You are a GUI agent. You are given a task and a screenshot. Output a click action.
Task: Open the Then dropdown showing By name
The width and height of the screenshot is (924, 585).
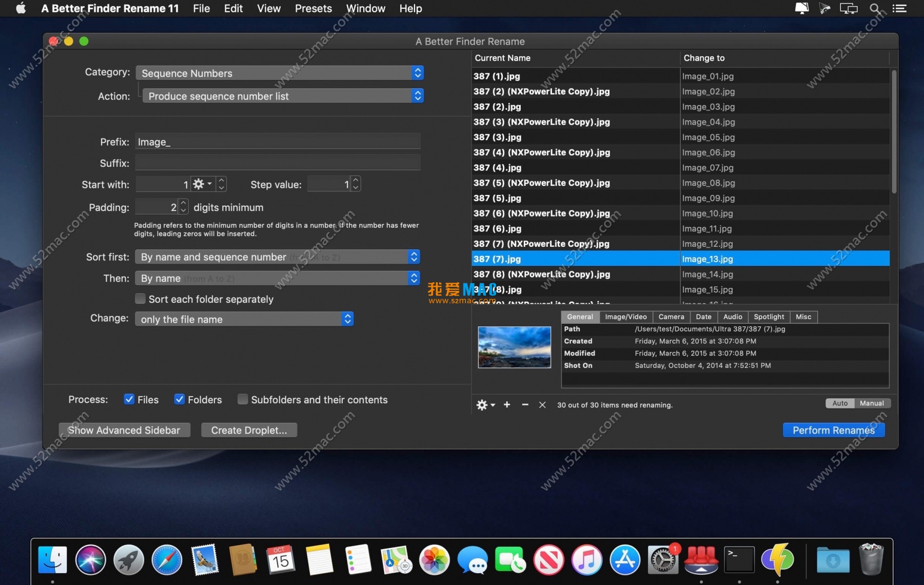[278, 278]
